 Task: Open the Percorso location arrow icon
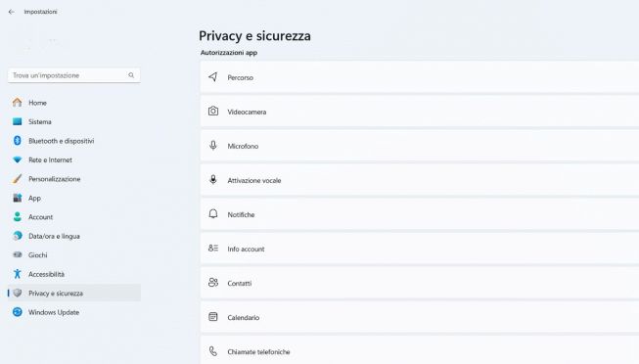tap(212, 77)
